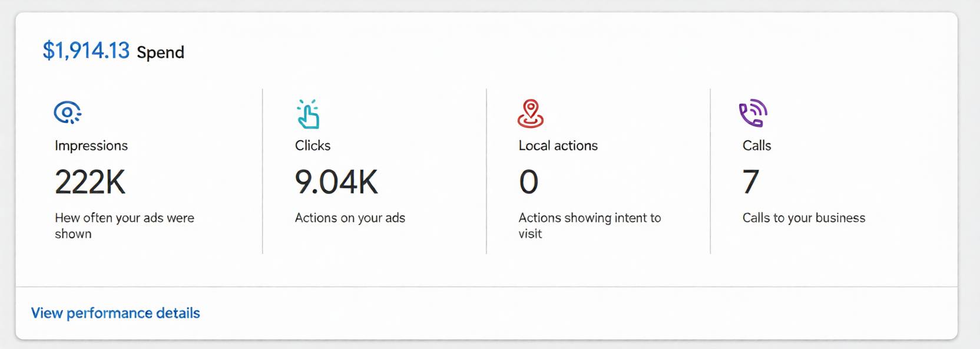Select the Clicks label text
Image resolution: width=980 pixels, height=349 pixels.
(x=312, y=146)
